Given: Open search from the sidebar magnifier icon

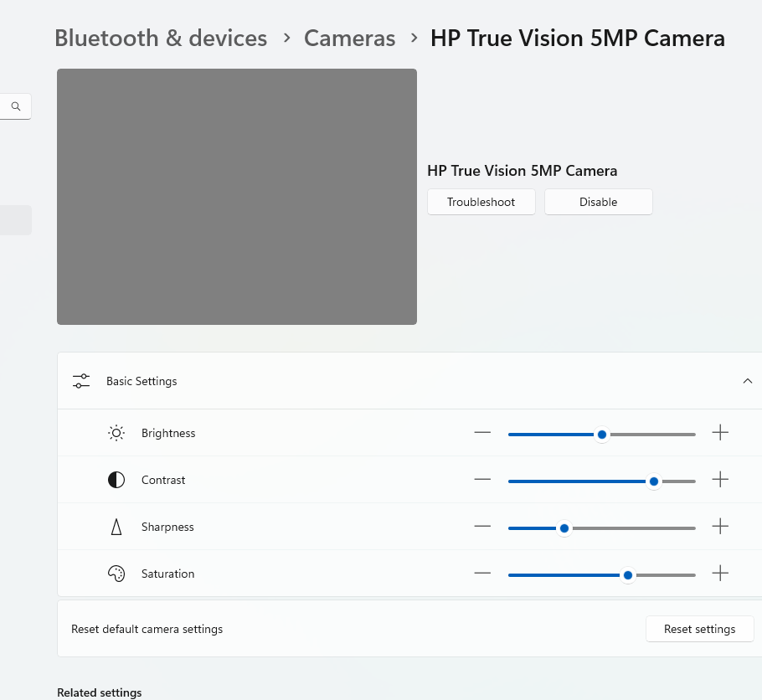Looking at the screenshot, I should pos(15,106).
